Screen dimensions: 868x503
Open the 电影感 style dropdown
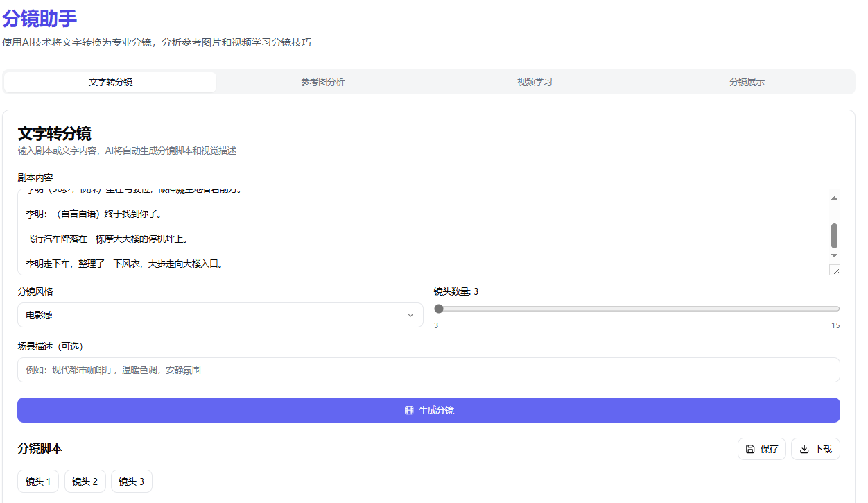point(220,315)
